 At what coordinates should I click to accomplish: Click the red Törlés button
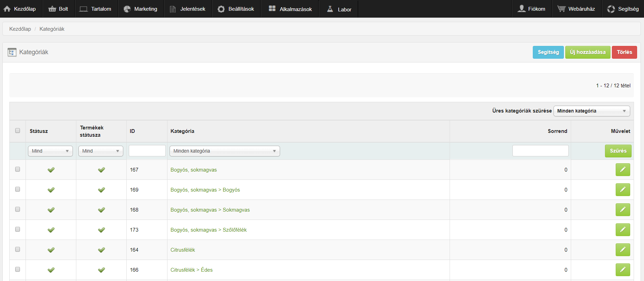point(624,52)
